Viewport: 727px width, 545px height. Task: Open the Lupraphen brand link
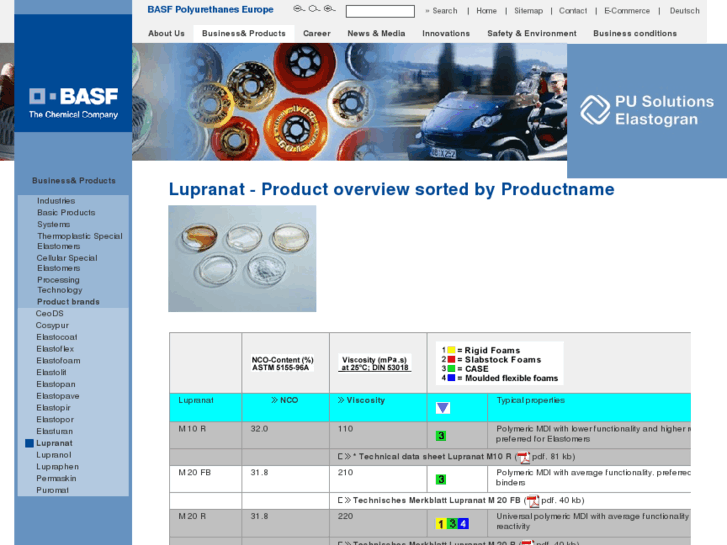tap(57, 467)
